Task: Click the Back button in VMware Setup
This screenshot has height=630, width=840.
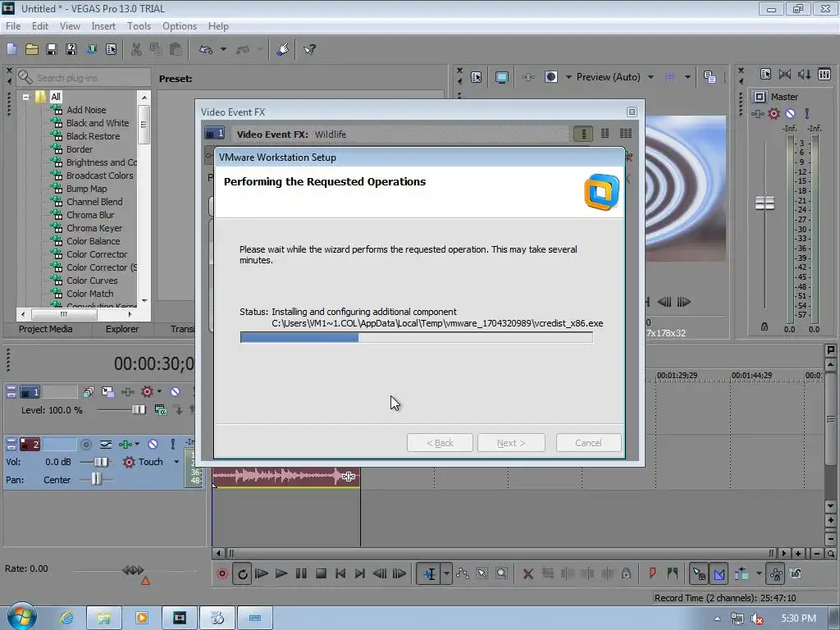Action: point(440,443)
